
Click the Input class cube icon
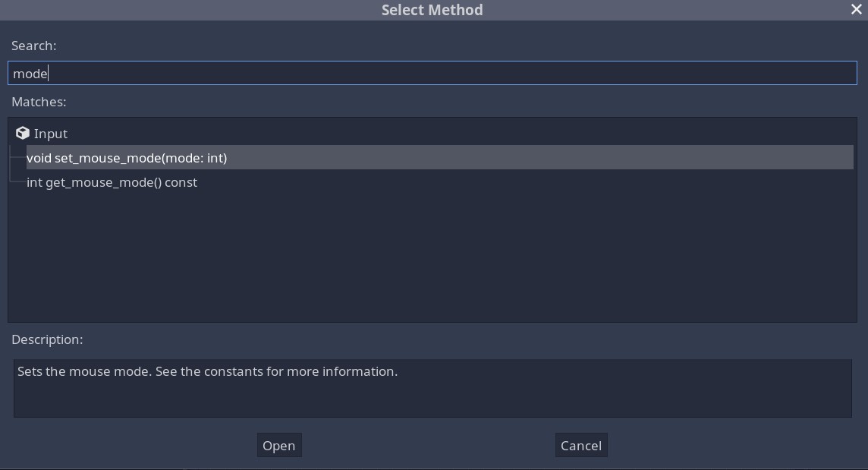(x=23, y=133)
